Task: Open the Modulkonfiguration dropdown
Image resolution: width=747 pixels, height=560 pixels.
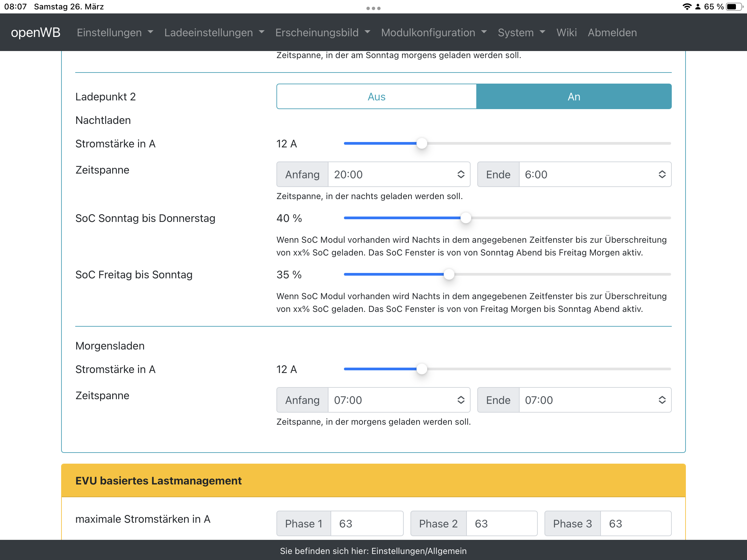Action: pos(434,33)
